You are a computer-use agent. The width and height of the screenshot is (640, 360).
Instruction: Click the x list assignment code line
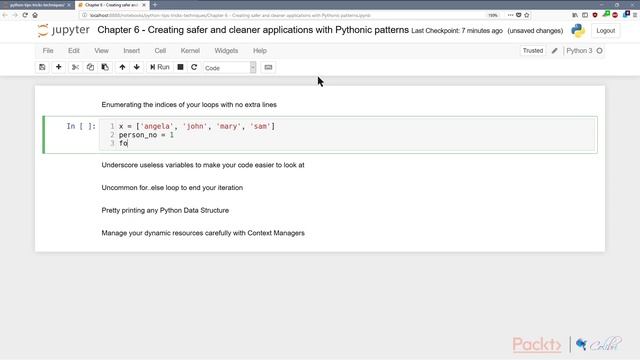[x=197, y=126]
